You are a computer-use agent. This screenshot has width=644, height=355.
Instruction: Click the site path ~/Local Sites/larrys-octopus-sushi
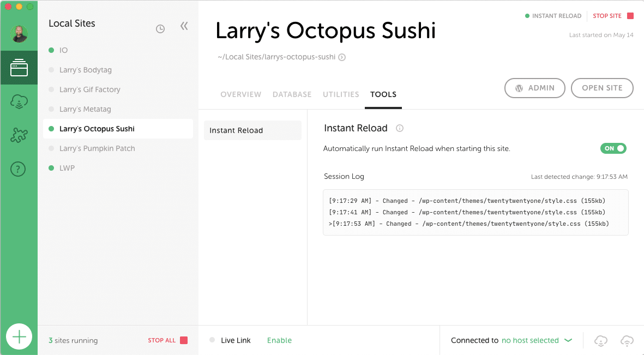coord(276,57)
